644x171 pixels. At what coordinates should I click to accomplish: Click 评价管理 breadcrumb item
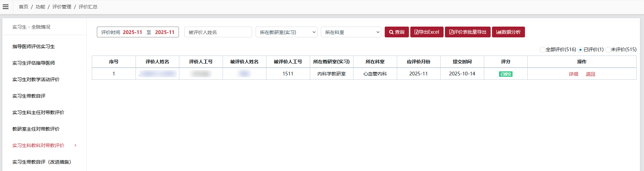pos(62,7)
